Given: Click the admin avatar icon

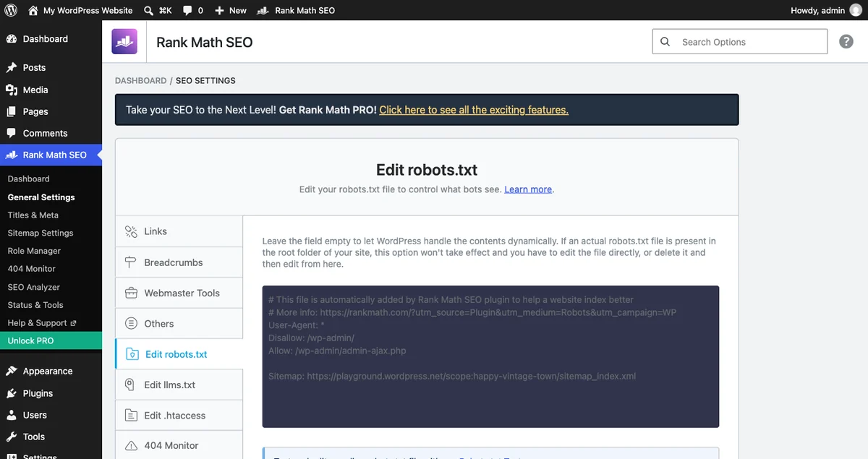Looking at the screenshot, I should coord(856,10).
